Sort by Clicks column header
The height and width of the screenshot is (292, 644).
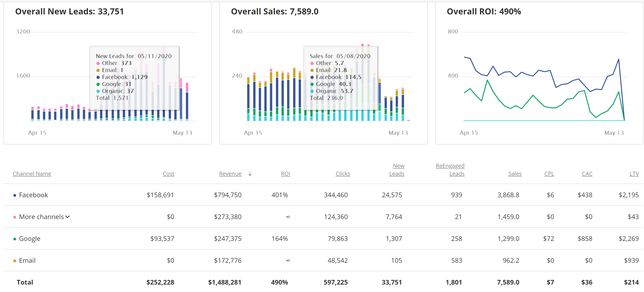point(343,174)
